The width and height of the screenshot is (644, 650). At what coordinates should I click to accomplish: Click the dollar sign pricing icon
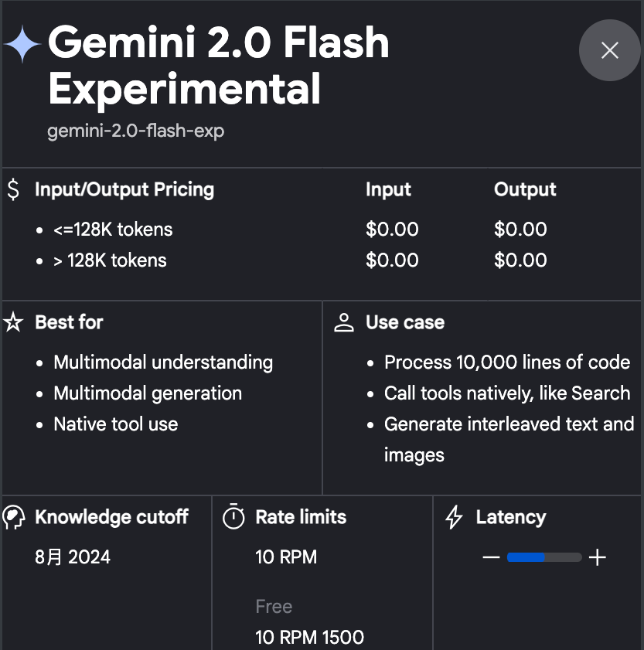pos(13,190)
